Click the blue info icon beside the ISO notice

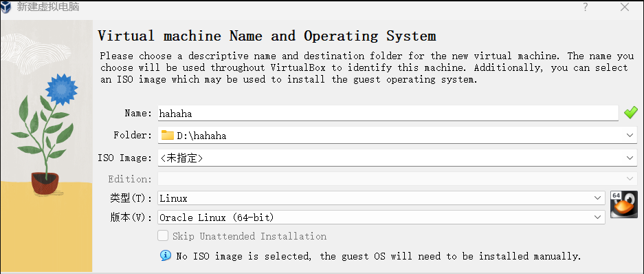(x=165, y=255)
